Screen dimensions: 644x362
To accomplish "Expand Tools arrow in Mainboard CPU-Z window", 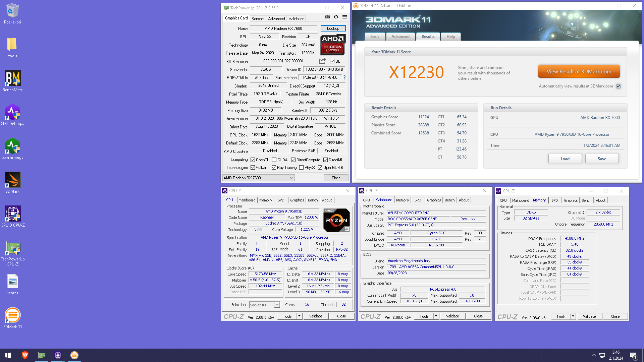I will click(436, 316).
